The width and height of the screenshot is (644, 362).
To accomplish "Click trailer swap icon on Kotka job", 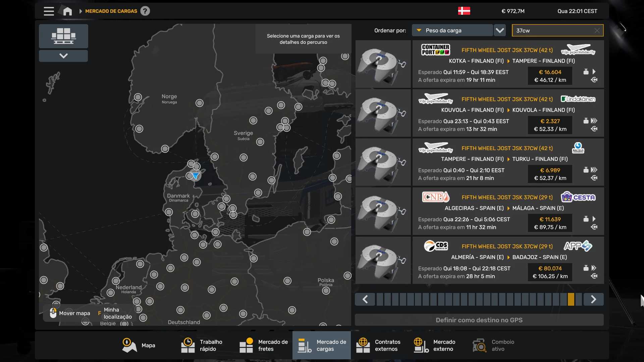I will click(594, 80).
